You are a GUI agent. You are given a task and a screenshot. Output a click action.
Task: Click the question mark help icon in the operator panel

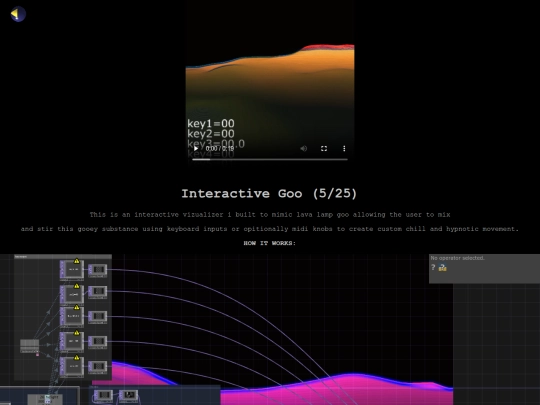tap(433, 267)
